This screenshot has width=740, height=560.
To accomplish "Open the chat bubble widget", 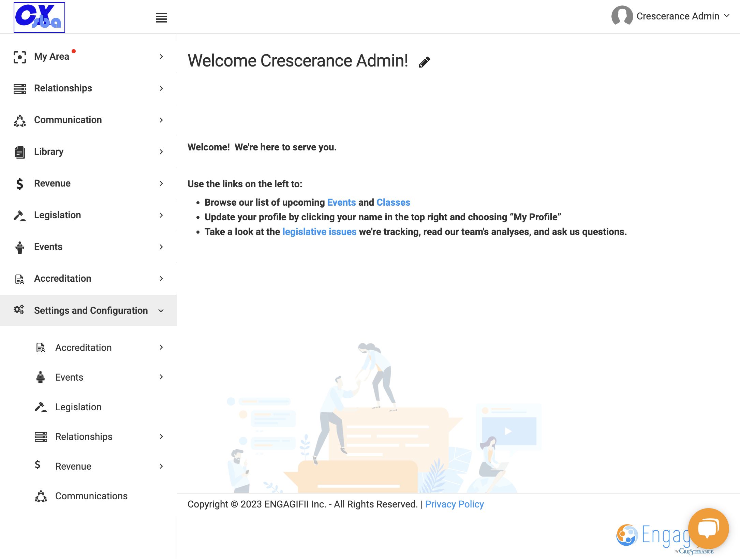I will (x=708, y=528).
